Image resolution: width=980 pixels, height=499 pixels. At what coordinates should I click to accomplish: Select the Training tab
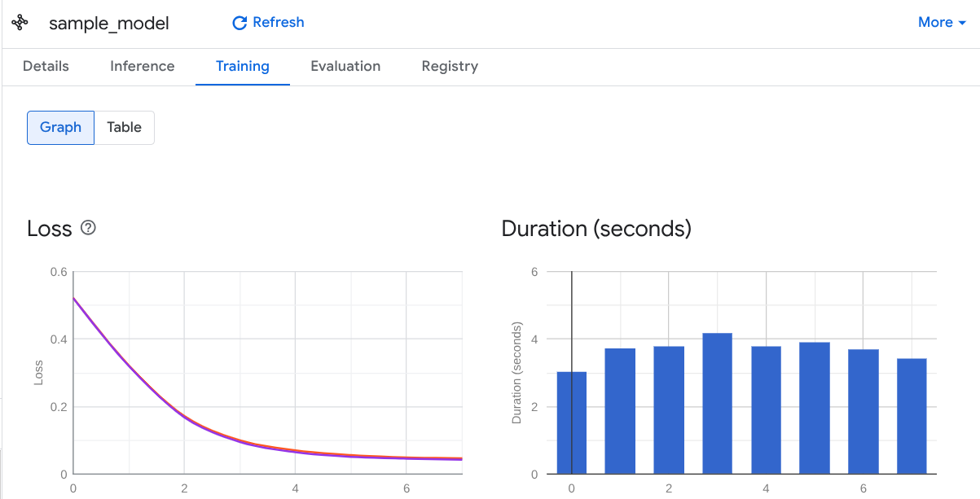click(x=243, y=67)
